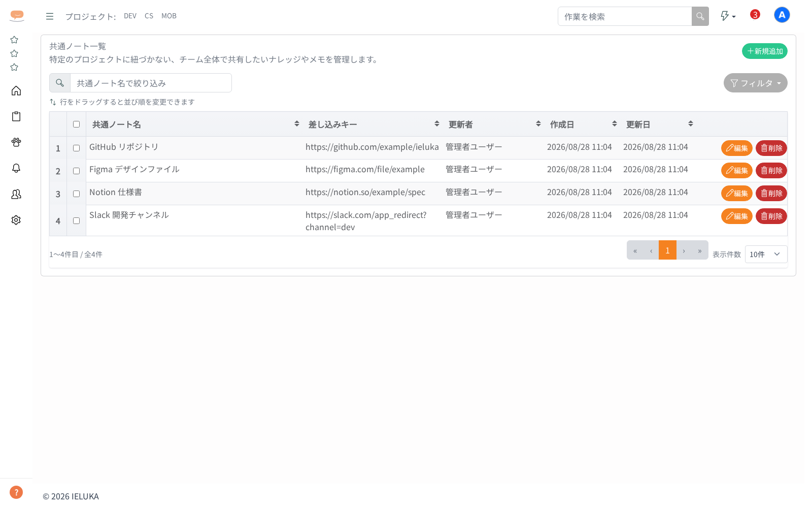Open the paw icon in sidebar

[16, 142]
